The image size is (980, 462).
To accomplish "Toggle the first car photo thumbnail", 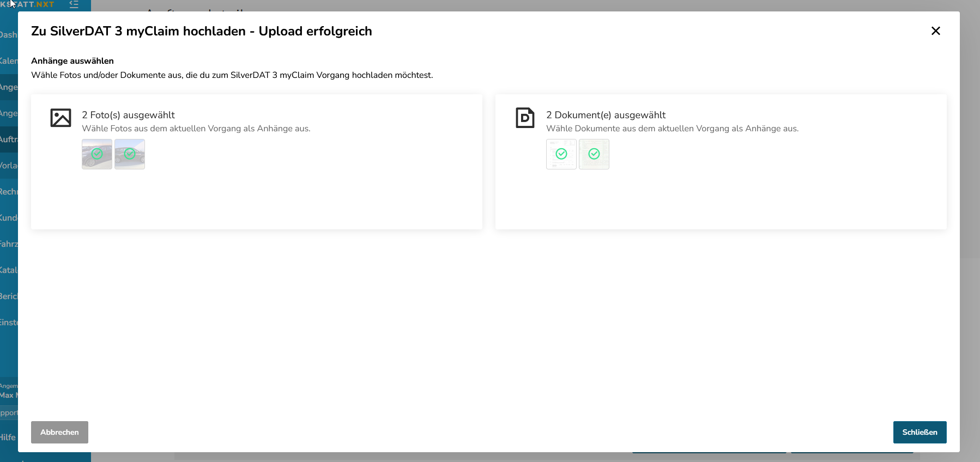I will (97, 154).
